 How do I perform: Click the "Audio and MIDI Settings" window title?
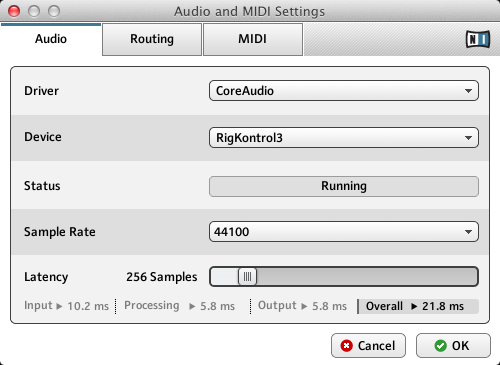pyautogui.click(x=249, y=11)
